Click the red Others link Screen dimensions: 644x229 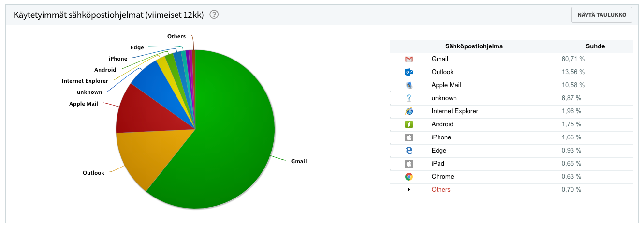441,190
